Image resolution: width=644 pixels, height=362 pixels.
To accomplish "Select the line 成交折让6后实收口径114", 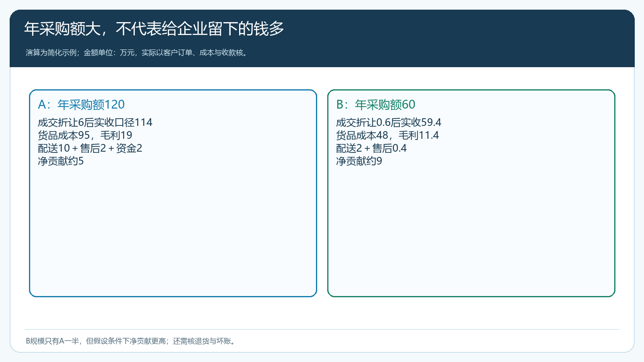I will 95,122.
